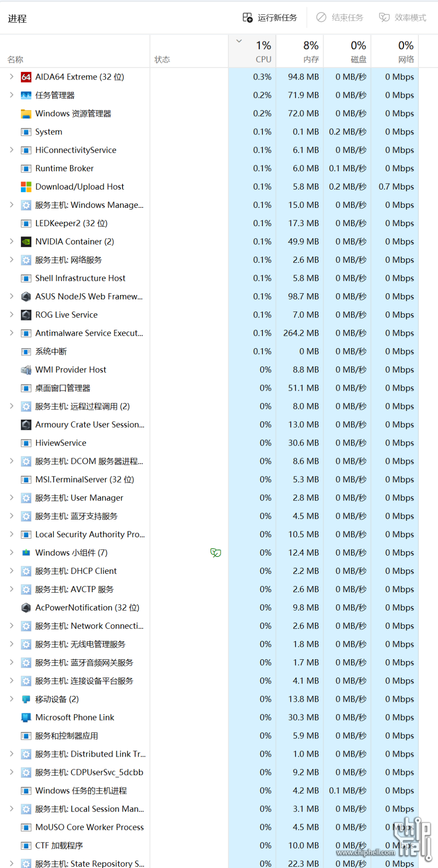Click the LEDKeeper2 process icon
This screenshot has width=438, height=868.
click(26, 223)
